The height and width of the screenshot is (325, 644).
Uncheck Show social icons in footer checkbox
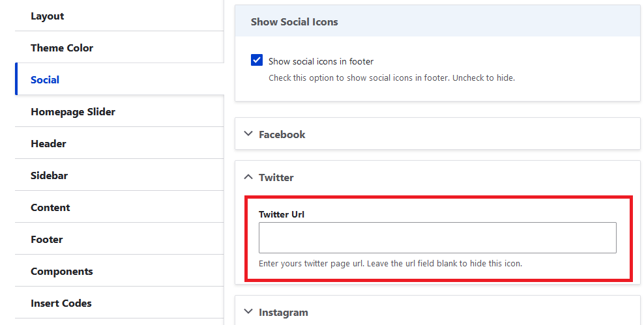257,61
